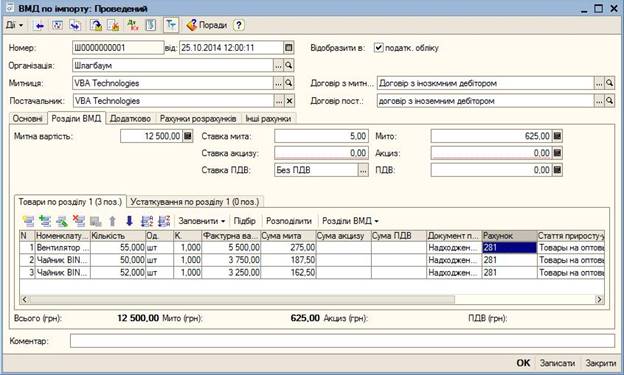Open selection ellipsis for Ставка ПДВ field

pyautogui.click(x=363, y=170)
